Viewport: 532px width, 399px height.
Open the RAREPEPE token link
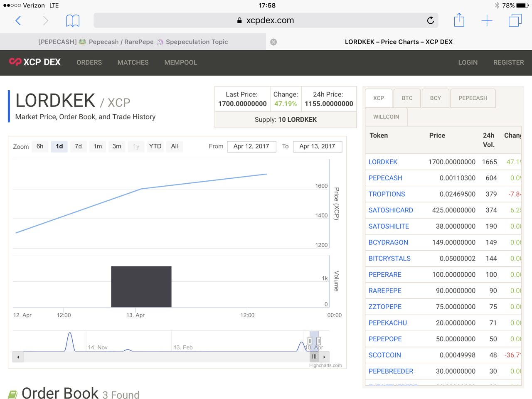point(385,291)
